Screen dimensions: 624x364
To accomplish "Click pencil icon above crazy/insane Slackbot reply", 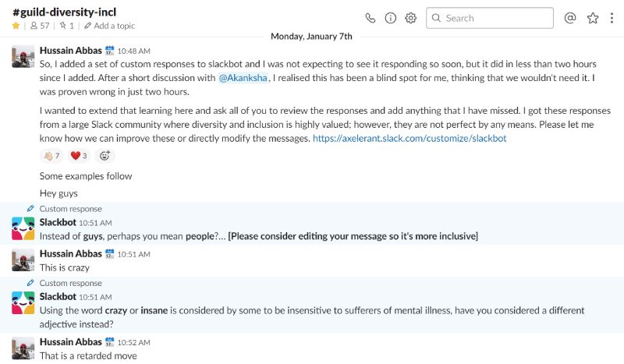I will 30,283.
